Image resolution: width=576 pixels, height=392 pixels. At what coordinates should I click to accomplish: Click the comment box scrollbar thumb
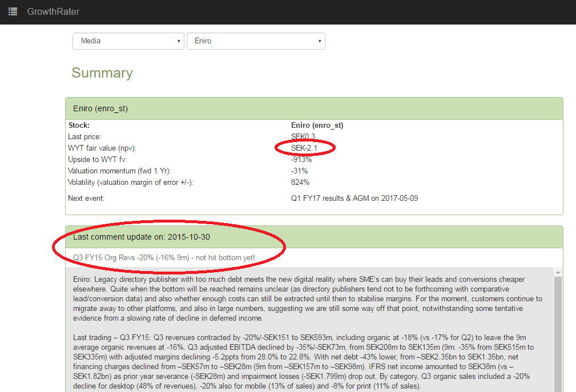558,334
